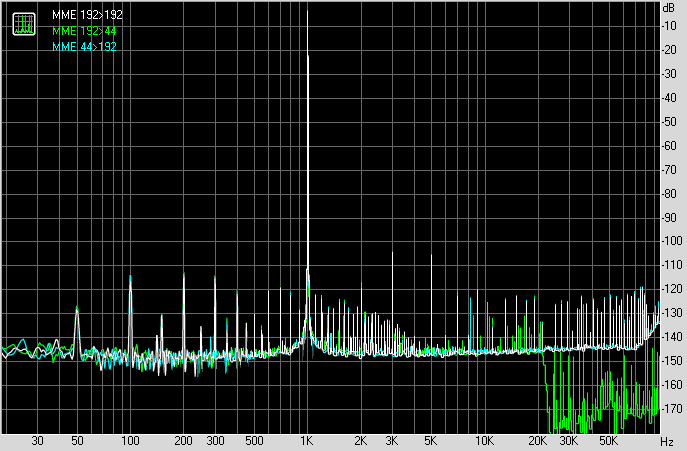
Task: Click the "-10" dB scale label
Action: pyautogui.click(x=669, y=26)
